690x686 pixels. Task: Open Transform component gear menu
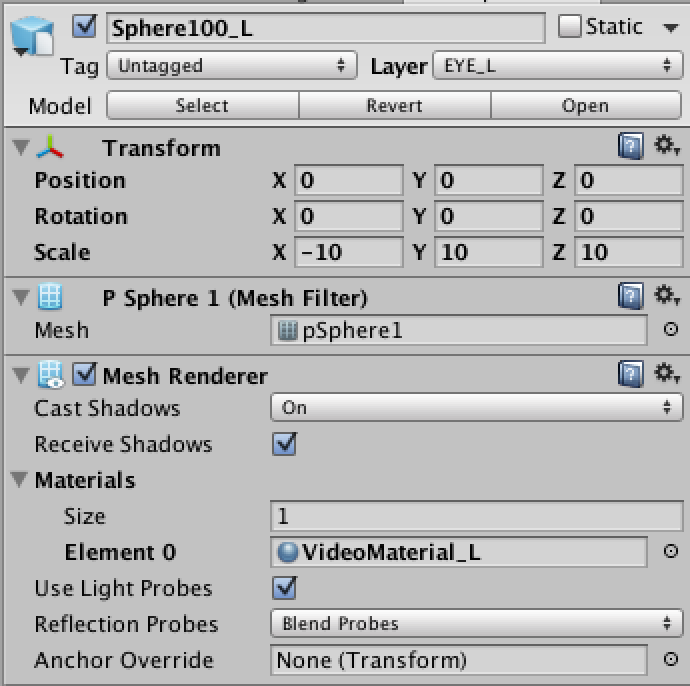coord(666,145)
